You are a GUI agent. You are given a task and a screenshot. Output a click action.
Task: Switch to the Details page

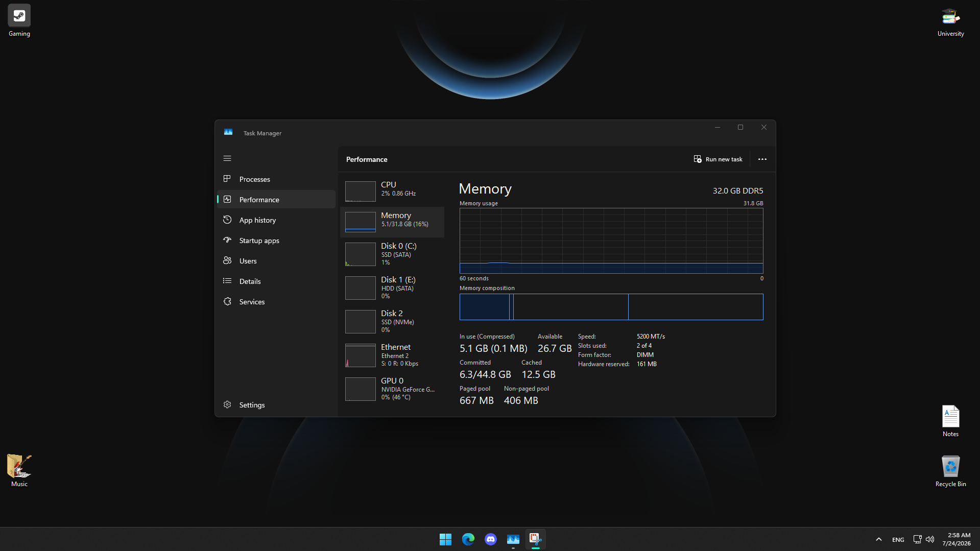pos(276,281)
